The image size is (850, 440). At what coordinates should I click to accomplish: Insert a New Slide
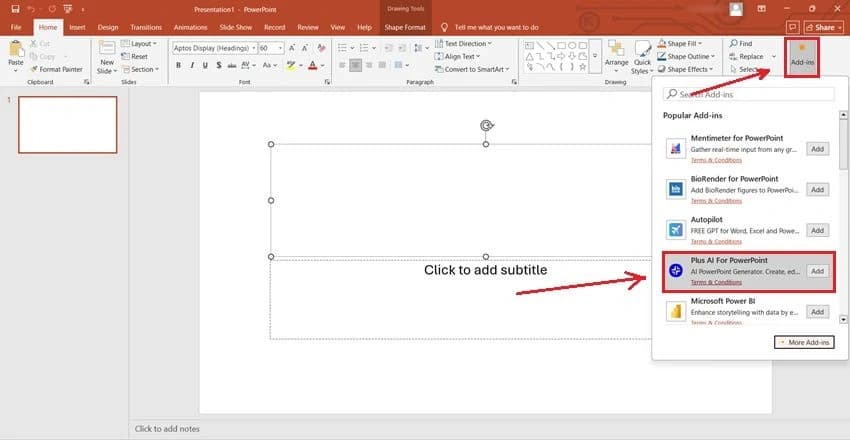107,57
